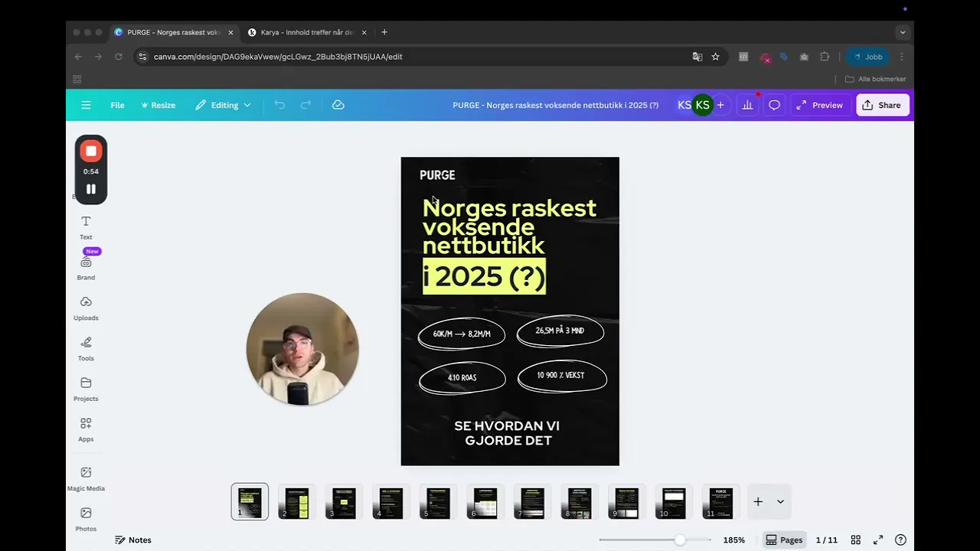
Task: Select the '26,5M PÅ 3 MND' oval
Action: [560, 331]
